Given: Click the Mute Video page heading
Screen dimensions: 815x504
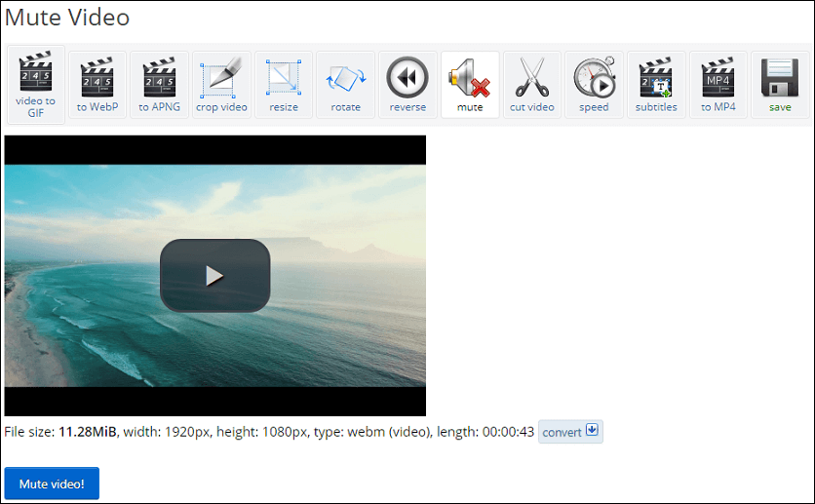Looking at the screenshot, I should [x=67, y=18].
